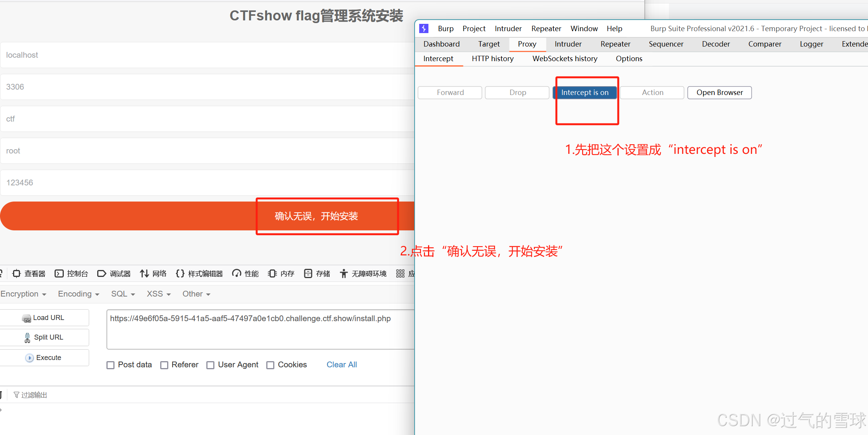Screen dimensions: 868x435
Task: Check the User Agent checkbox
Action: click(x=211, y=365)
